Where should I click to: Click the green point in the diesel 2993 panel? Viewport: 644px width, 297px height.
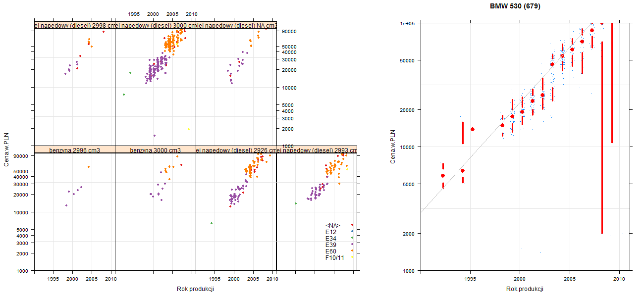(296, 203)
